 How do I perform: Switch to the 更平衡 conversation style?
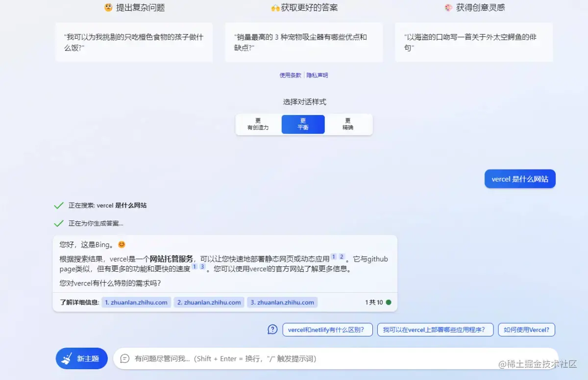click(x=303, y=124)
